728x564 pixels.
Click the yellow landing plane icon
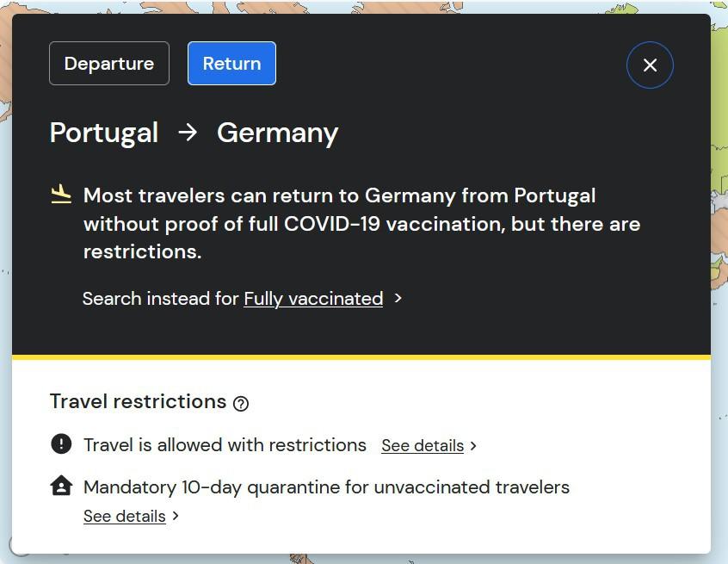coord(61,195)
